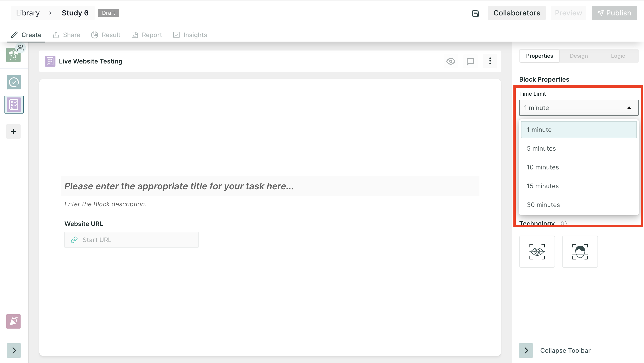Viewport: 644px width, 363px height.
Task: Choose 10 minutes time limit option
Action: (579, 167)
